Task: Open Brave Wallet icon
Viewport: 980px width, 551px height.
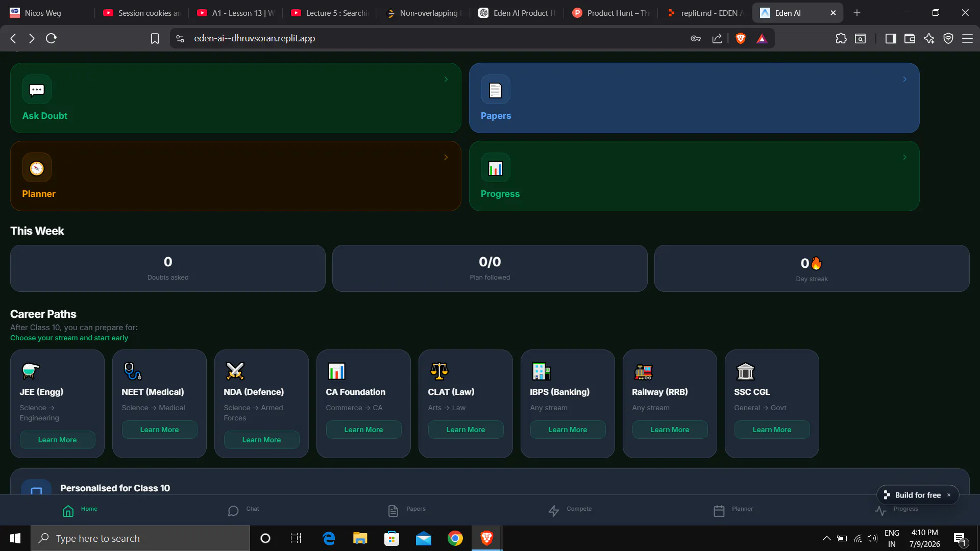Action: (910, 38)
